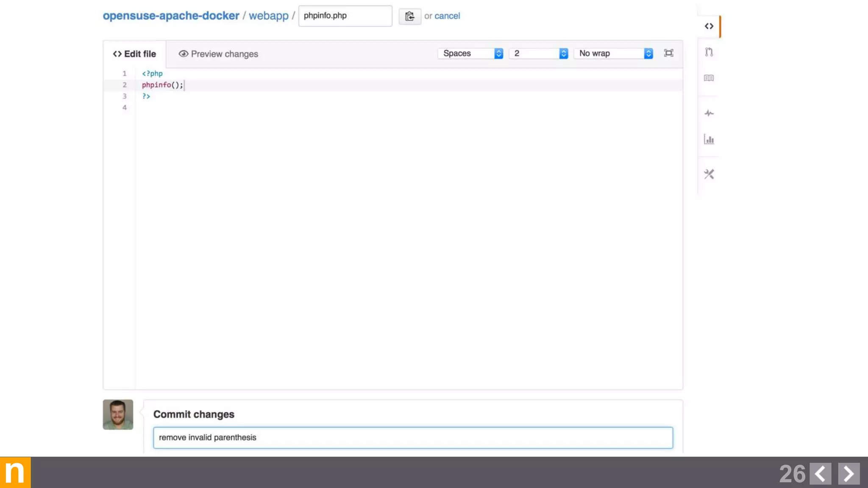
Task: Open the Settings tools icon
Action: (709, 174)
